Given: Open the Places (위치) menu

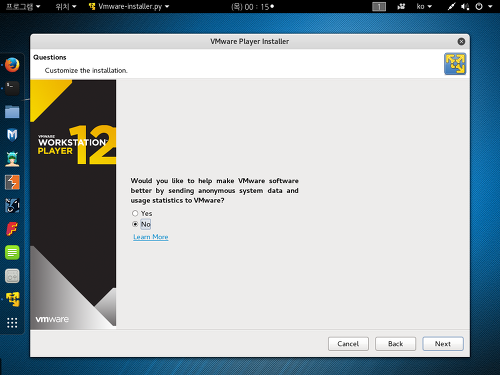Looking at the screenshot, I should click(66, 6).
